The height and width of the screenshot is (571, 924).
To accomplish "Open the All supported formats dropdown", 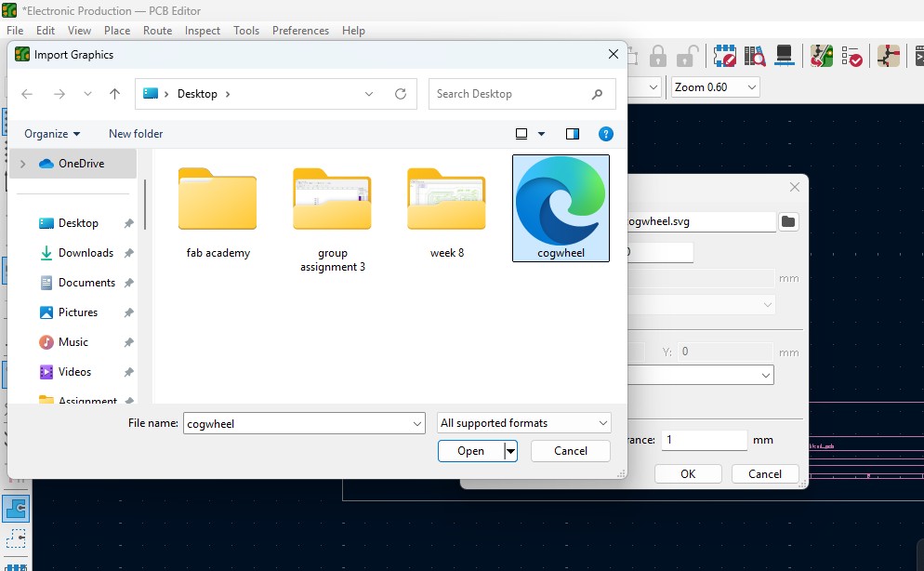I will click(524, 423).
